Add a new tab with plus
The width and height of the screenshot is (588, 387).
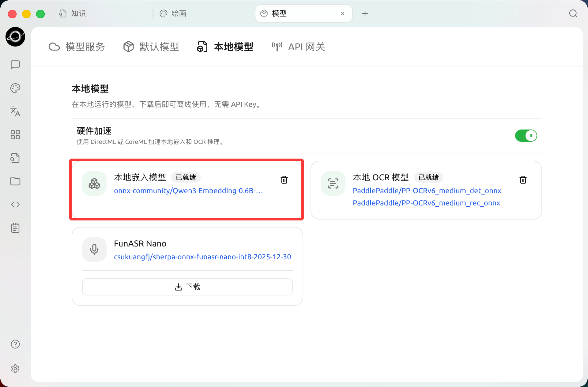pyautogui.click(x=365, y=13)
